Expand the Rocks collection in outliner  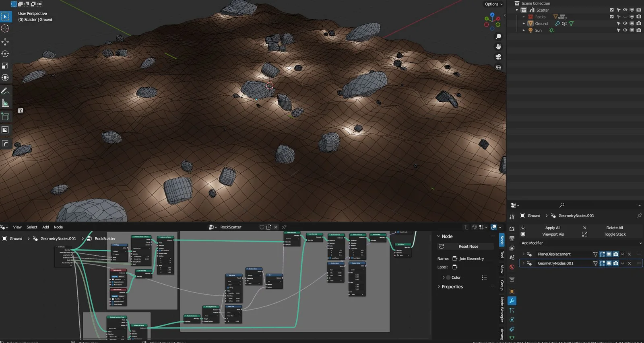pos(524,17)
